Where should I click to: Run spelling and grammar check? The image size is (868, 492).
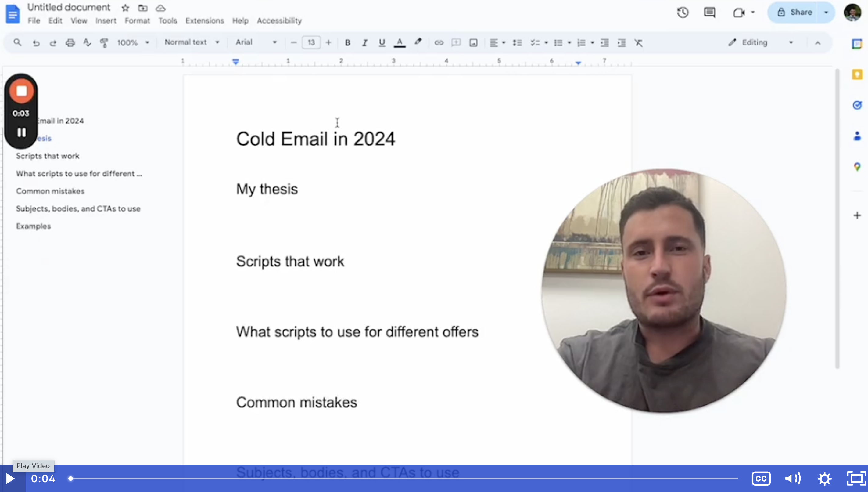click(87, 43)
